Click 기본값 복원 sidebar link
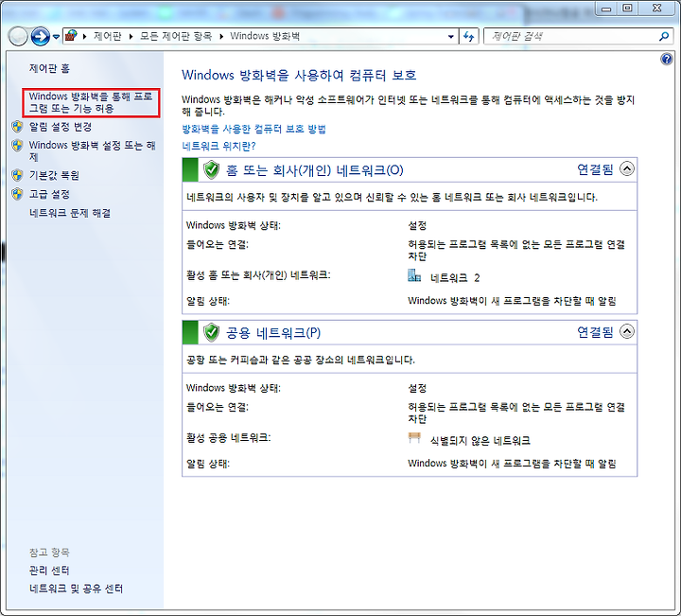 pos(54,175)
